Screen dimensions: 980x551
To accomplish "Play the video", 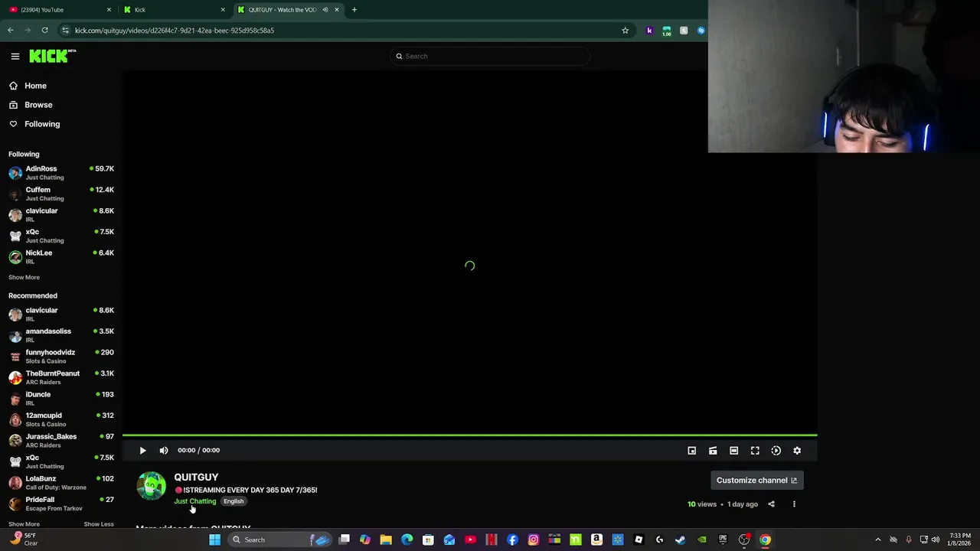I will [142, 451].
